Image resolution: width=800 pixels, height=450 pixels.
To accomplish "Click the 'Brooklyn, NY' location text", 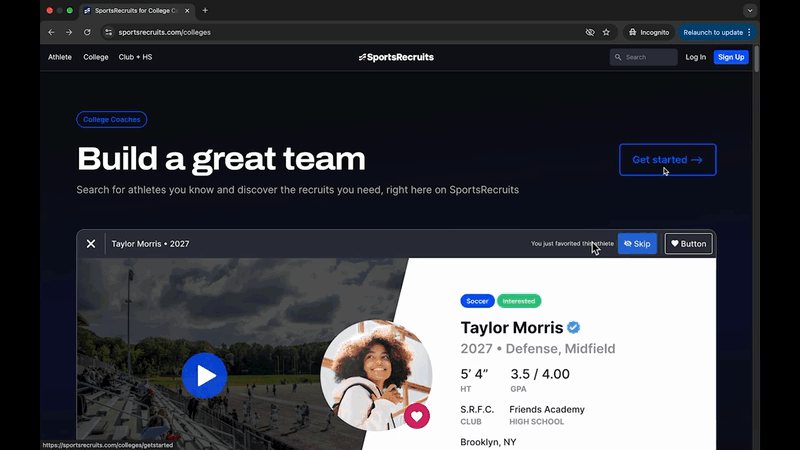I will [x=488, y=442].
